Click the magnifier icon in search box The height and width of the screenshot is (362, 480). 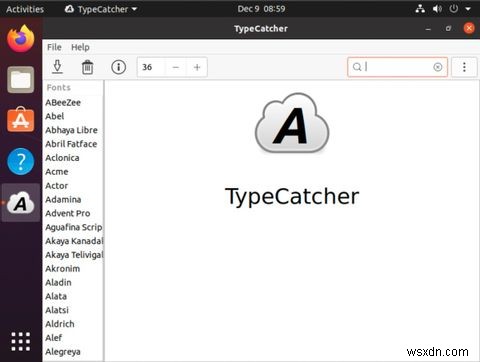pyautogui.click(x=357, y=67)
